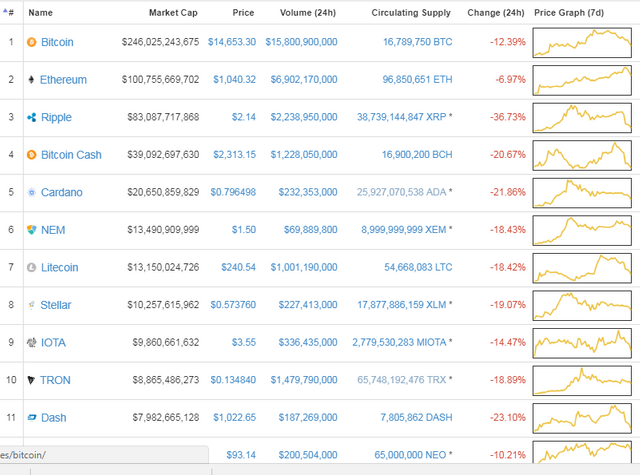Sort table by Price column header
Screen dimensions: 640x475
tap(243, 13)
